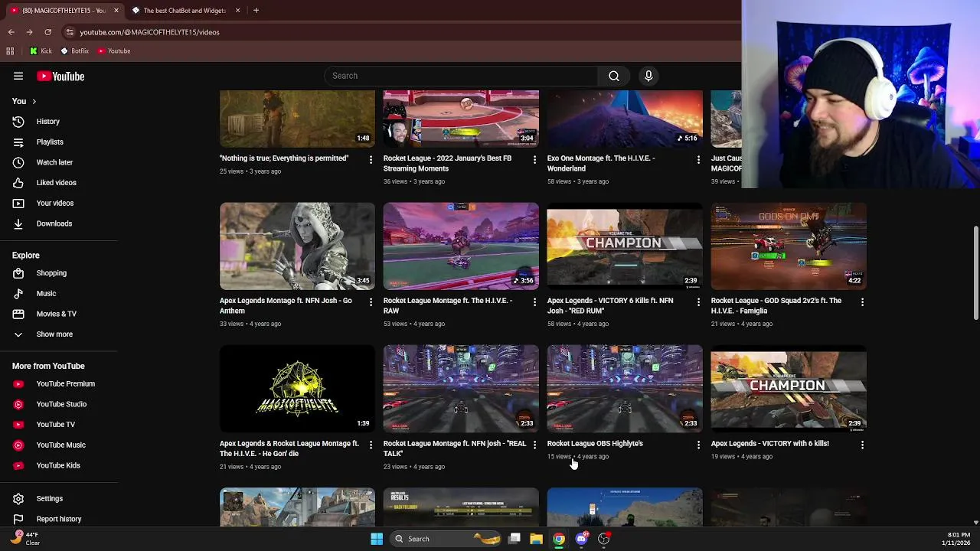The width and height of the screenshot is (980, 551).
Task: Open options menu for VICTORY with 6 kills video
Action: [862, 445]
